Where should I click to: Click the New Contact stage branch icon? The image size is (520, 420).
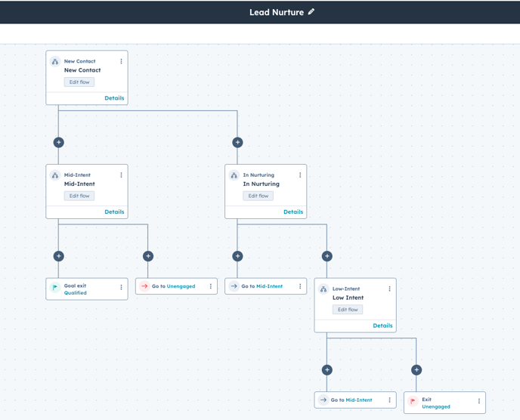pyautogui.click(x=55, y=62)
